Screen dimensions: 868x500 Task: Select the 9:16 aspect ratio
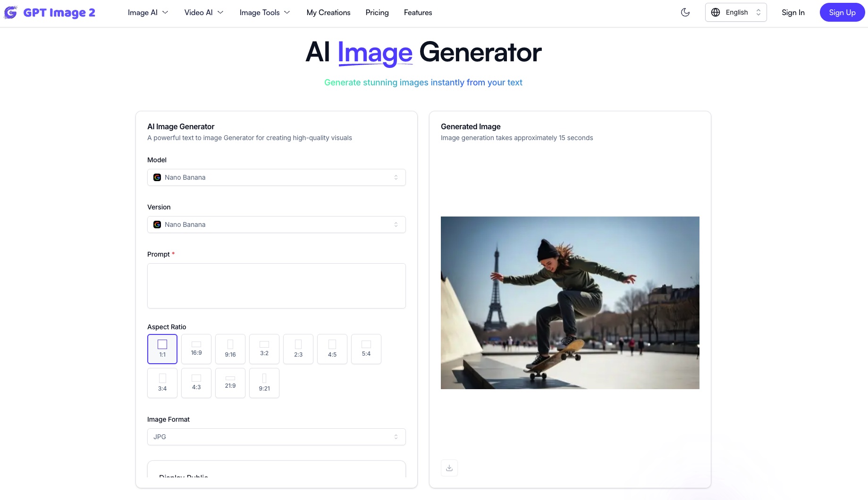pyautogui.click(x=230, y=349)
